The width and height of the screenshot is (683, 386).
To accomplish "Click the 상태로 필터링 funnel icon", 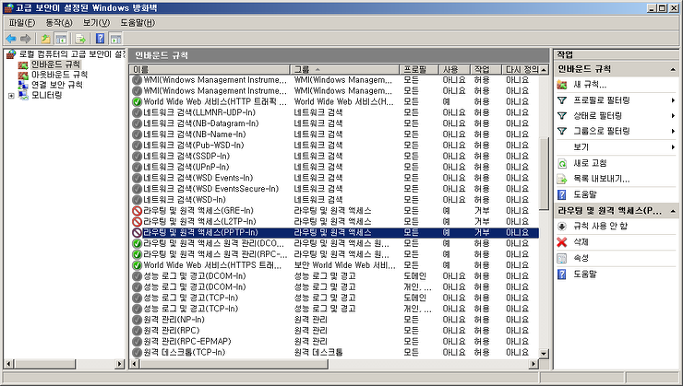I will coord(562,116).
